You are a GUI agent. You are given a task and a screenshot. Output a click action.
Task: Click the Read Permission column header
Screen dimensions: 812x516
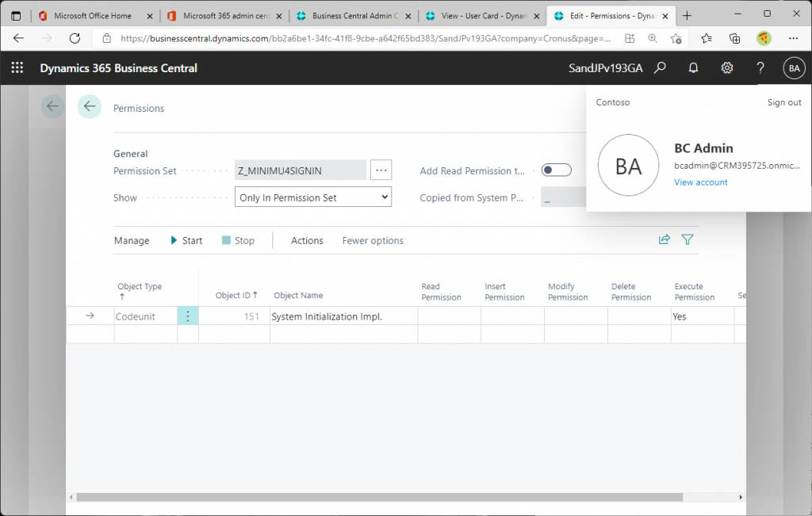441,292
